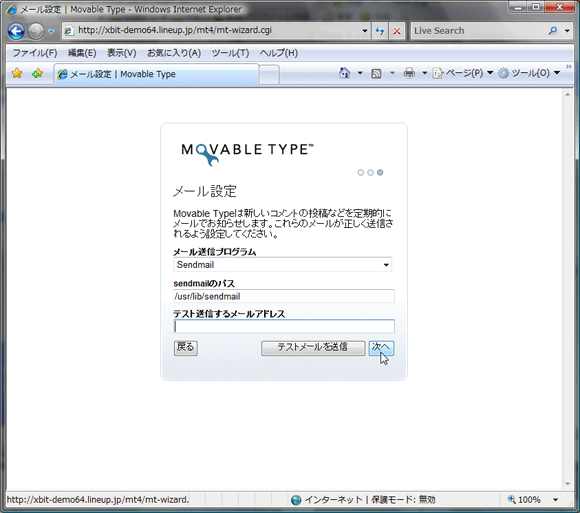Click the sendmailのパス text field
The image size is (580, 513).
tap(284, 296)
